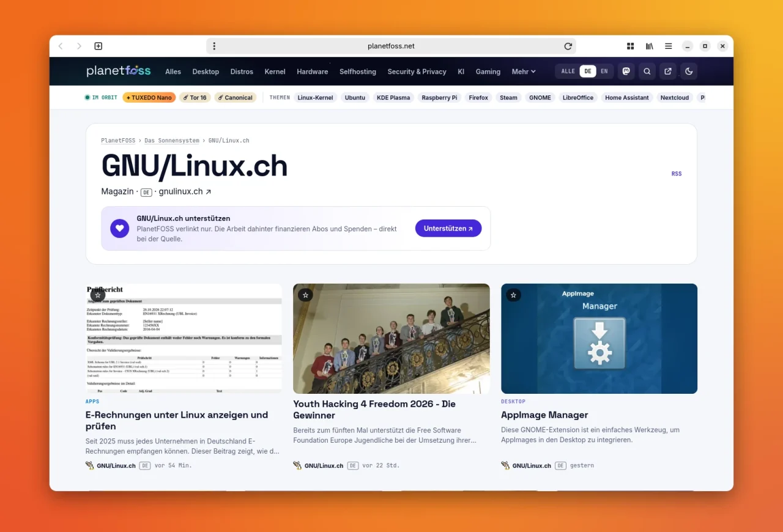Screen dimensions: 783x532
Task: Filter by the Home Assistant topic chip
Action: (x=628, y=98)
